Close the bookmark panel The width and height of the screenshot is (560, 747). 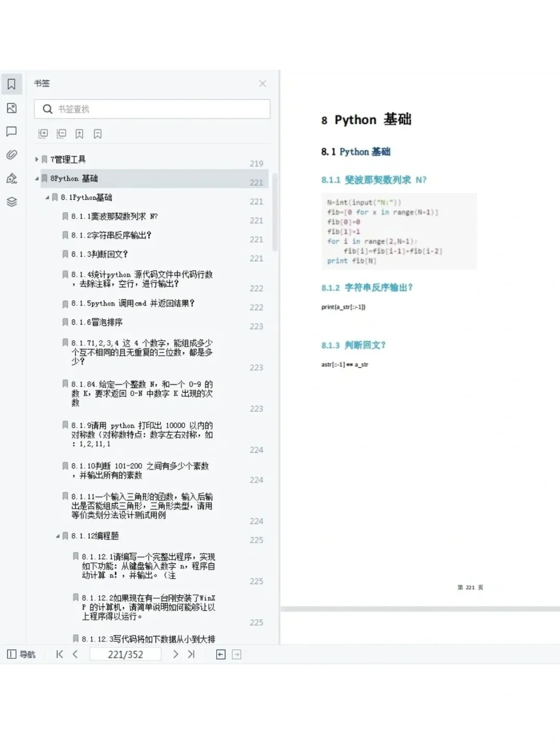point(263,84)
